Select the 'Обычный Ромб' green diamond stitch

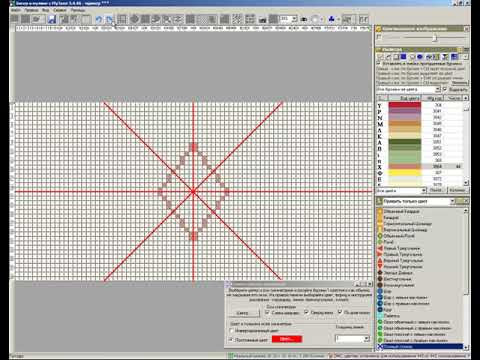coord(395,236)
